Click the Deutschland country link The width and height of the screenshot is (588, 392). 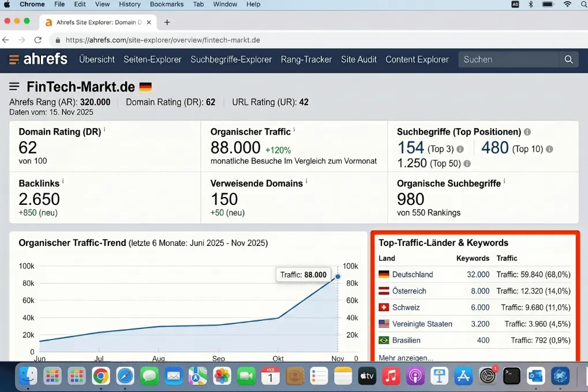pos(413,274)
